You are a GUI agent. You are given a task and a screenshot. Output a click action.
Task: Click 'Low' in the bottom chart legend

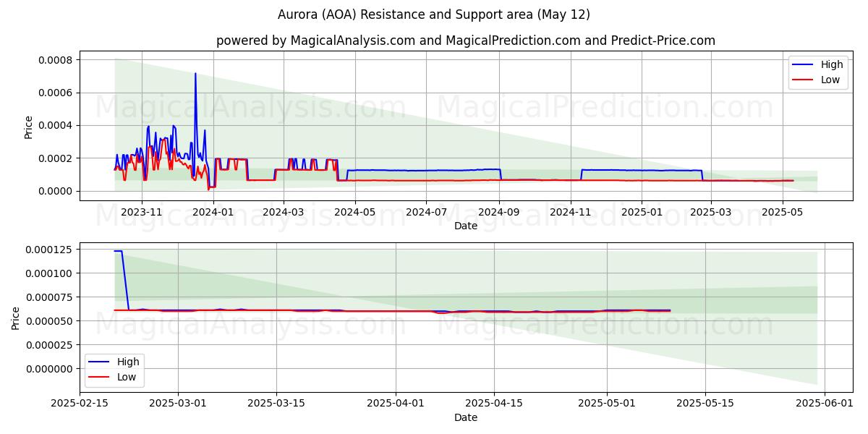pyautogui.click(x=127, y=377)
